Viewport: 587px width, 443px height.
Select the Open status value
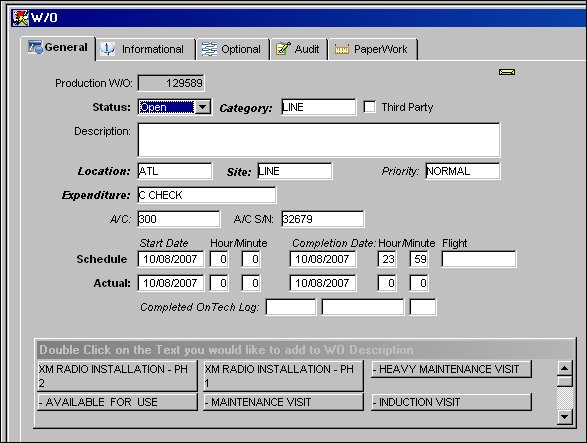pos(167,107)
